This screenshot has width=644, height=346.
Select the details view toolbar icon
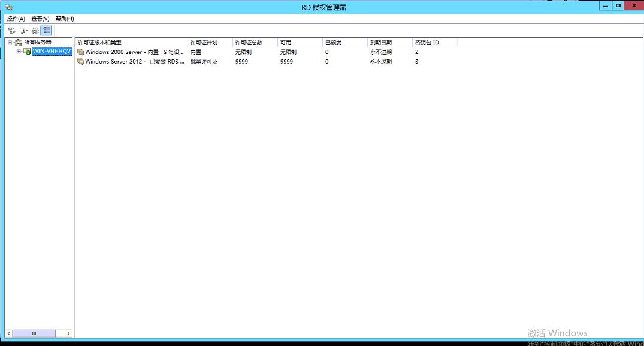[x=46, y=30]
